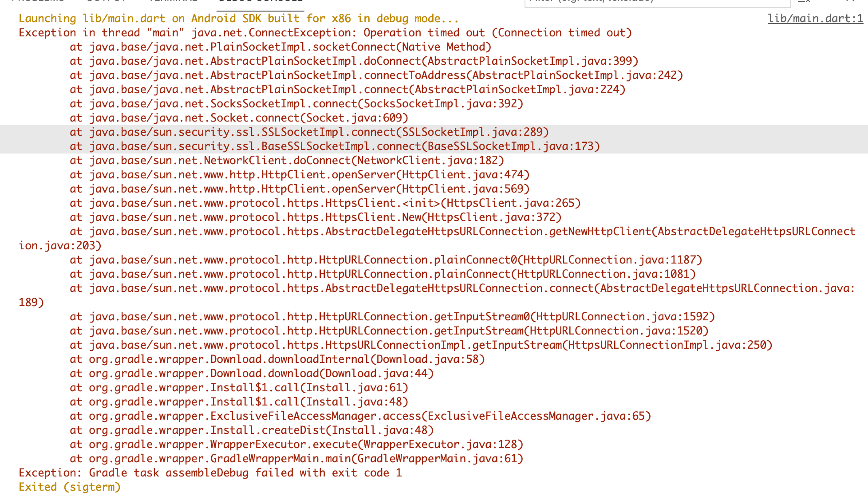868x496 pixels.
Task: Click the GradleWrapperMain.main stack line
Action: (296, 459)
